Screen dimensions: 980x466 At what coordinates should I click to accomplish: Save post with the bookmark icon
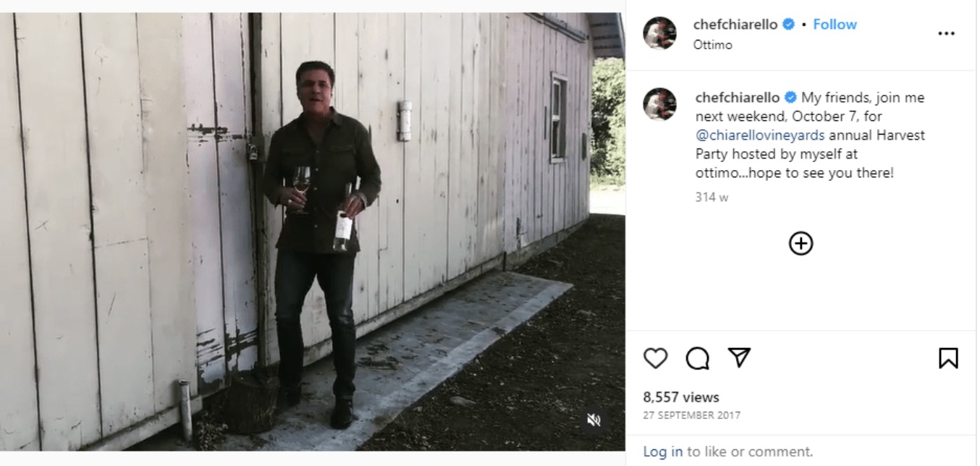pos(948,358)
